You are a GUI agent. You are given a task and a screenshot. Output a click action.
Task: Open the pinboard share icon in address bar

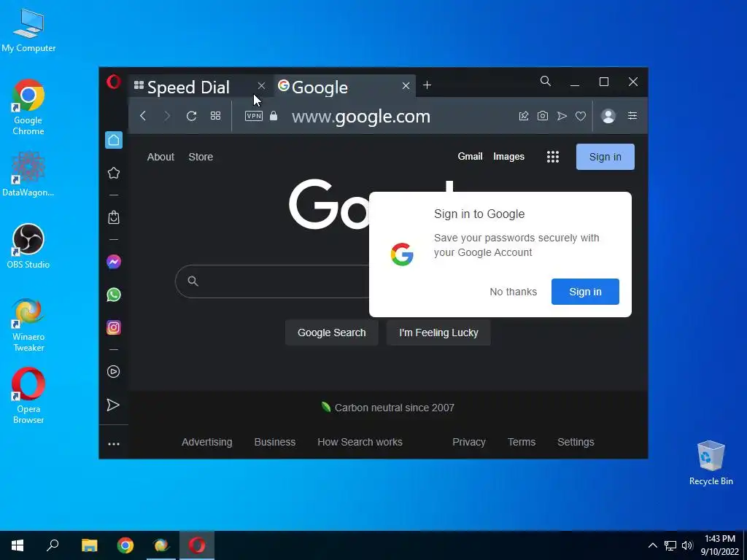(524, 116)
